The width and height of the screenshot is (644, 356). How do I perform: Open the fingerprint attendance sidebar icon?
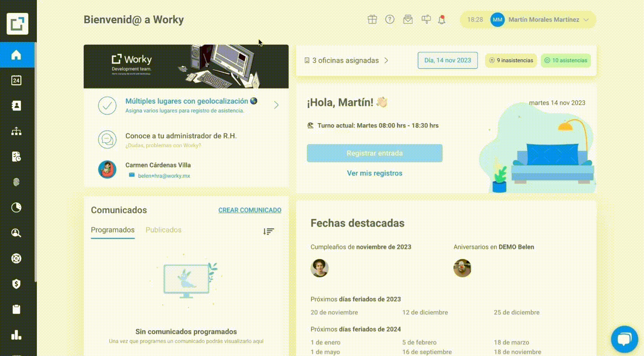click(x=16, y=182)
